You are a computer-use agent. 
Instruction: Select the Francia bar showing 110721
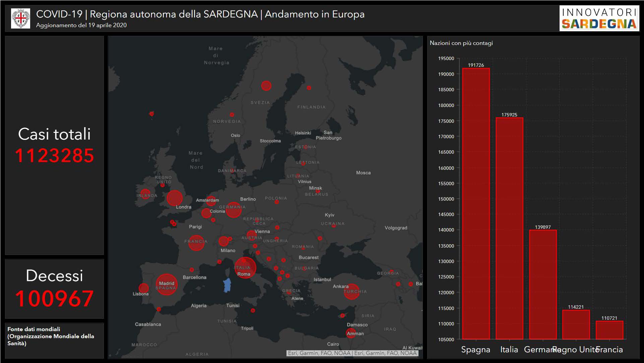click(609, 330)
